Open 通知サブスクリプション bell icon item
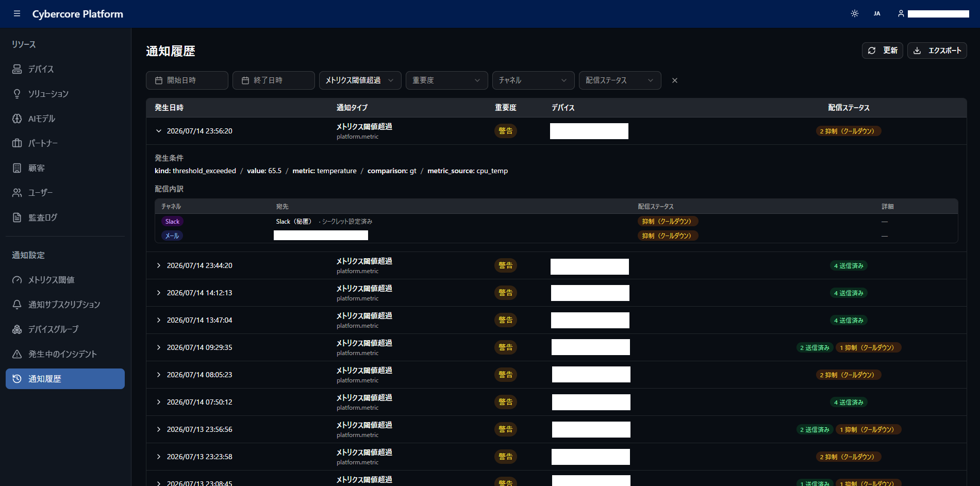Image resolution: width=980 pixels, height=486 pixels. click(65, 305)
